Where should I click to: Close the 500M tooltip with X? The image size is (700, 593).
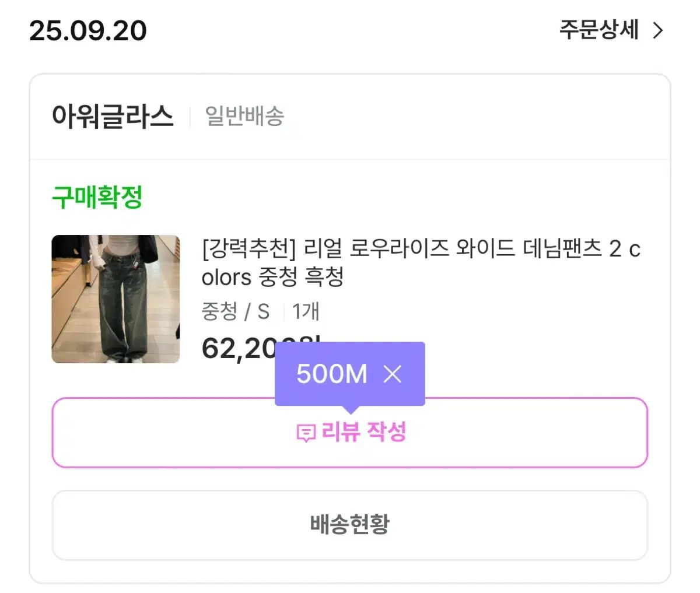click(393, 374)
